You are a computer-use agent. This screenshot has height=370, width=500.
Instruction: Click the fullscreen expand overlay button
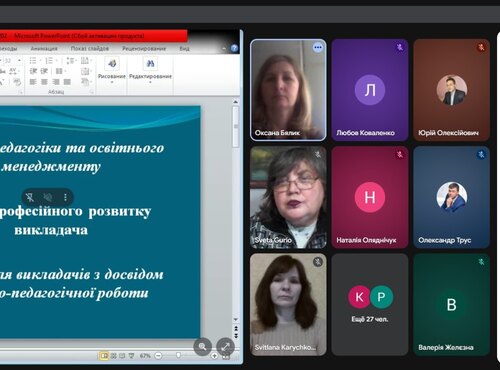point(225,347)
